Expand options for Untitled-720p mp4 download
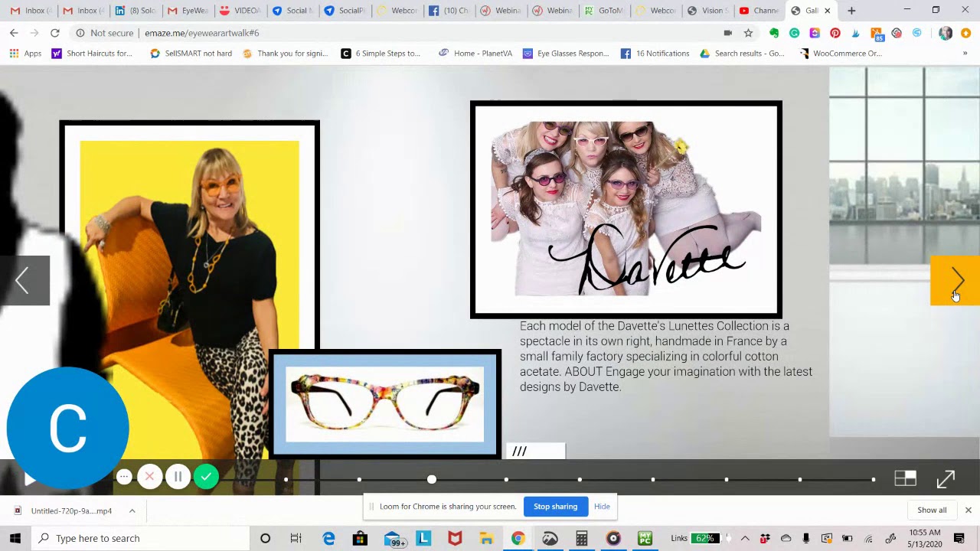The image size is (980, 551). pos(132,511)
